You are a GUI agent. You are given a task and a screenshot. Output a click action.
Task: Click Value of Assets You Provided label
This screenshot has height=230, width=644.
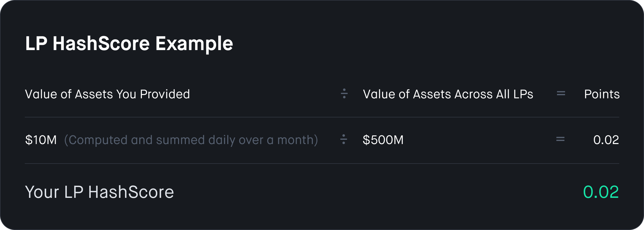tap(107, 94)
